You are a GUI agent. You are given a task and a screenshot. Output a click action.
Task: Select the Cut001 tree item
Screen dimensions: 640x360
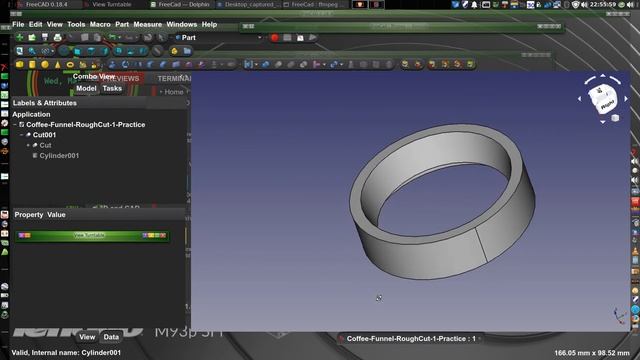coord(44,135)
